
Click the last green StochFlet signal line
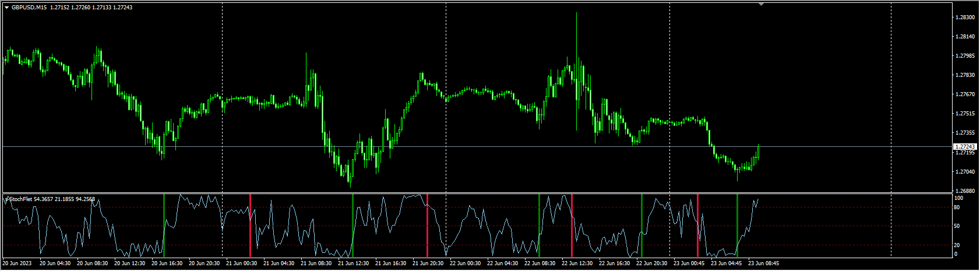(737, 225)
